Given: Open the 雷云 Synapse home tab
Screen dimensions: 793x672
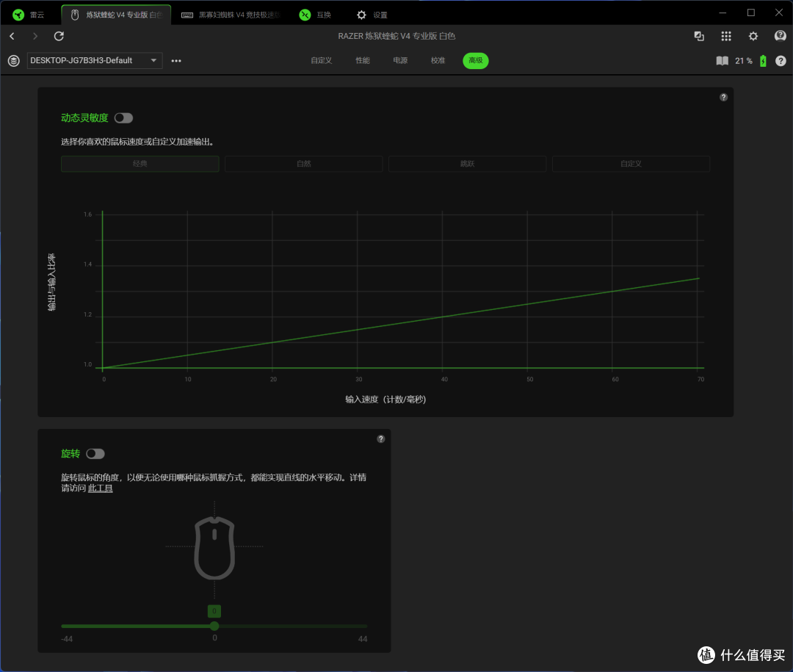Looking at the screenshot, I should [x=29, y=15].
